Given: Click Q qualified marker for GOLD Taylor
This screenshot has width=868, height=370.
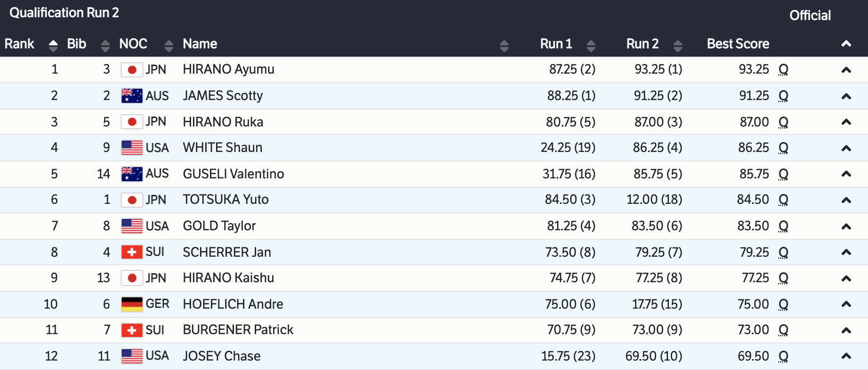Looking at the screenshot, I should (783, 226).
